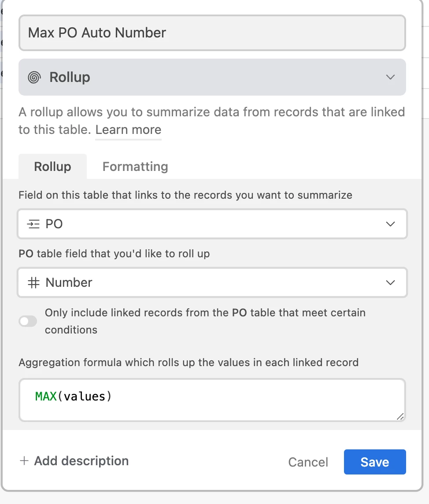Click the Rollup spiral icon

click(34, 78)
